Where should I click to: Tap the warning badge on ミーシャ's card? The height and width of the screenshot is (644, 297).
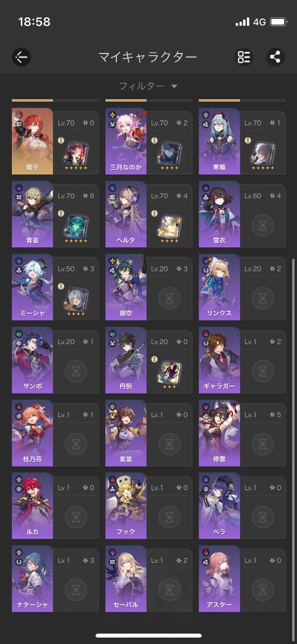[61, 286]
